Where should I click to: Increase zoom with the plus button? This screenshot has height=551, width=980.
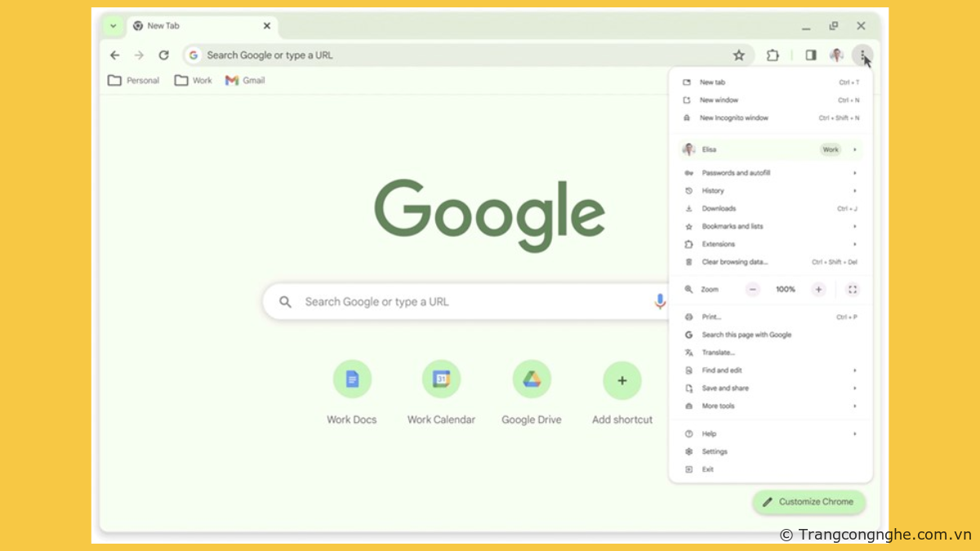[x=818, y=289]
